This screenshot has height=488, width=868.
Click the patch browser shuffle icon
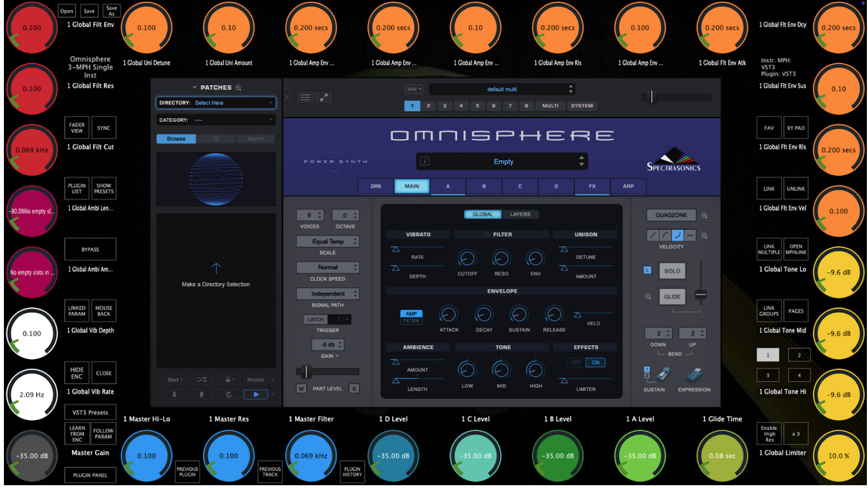click(x=201, y=380)
